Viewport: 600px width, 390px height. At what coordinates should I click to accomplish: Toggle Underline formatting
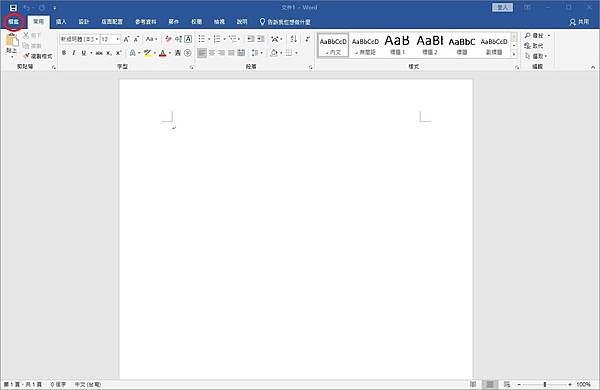tap(83, 53)
